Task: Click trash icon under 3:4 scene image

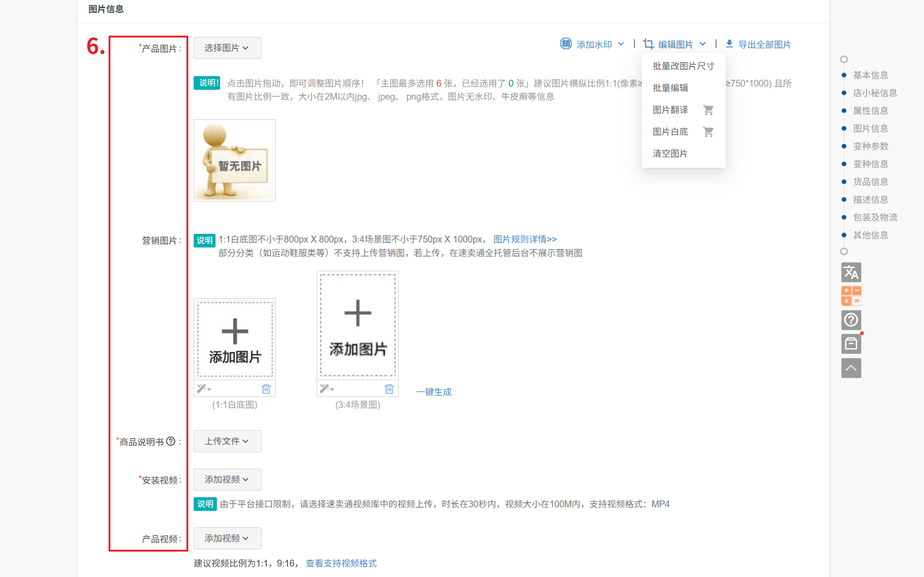Action: coord(389,389)
